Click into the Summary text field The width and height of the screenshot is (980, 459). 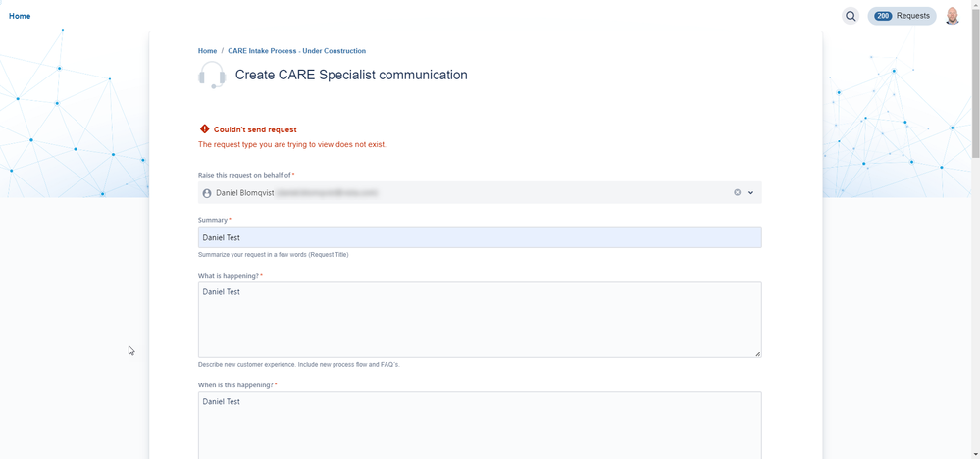click(x=480, y=237)
